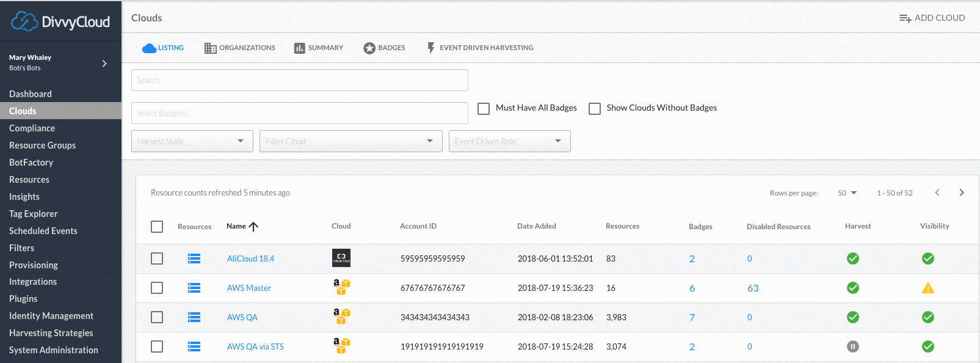Image resolution: width=980 pixels, height=363 pixels.
Task: Click the lightning bolt Event Driven Harvesting icon
Action: coord(431,48)
